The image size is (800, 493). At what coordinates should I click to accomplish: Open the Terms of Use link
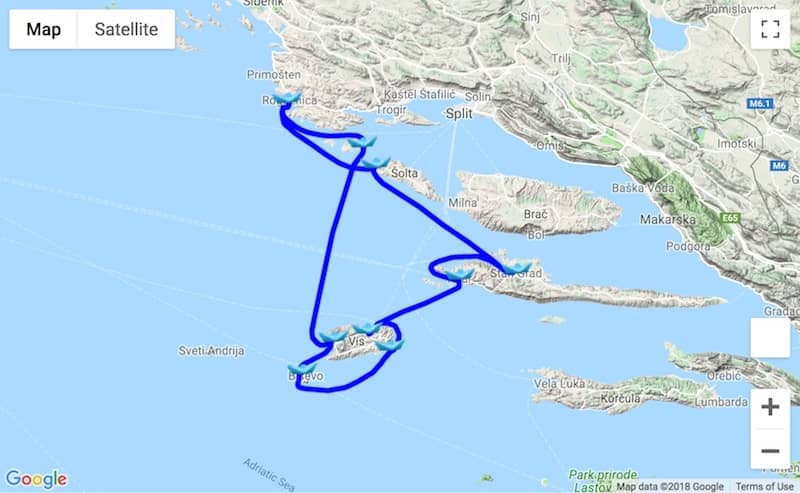(764, 486)
